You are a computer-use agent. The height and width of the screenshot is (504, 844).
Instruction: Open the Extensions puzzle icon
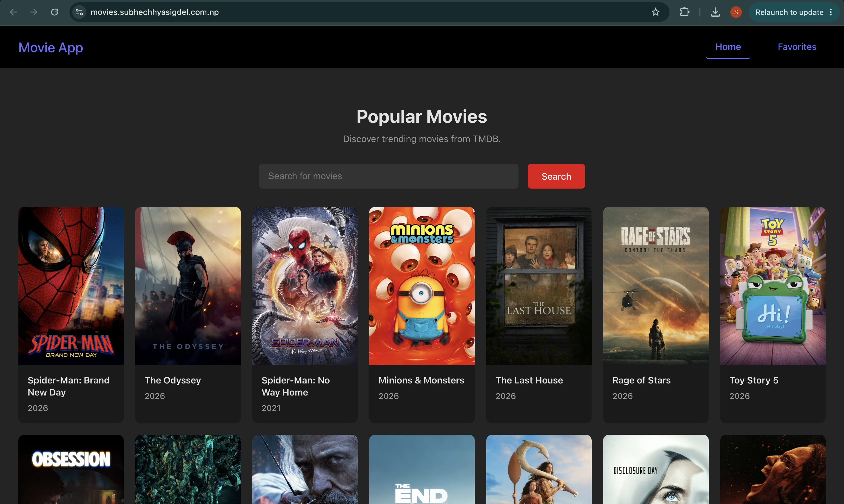coord(684,12)
